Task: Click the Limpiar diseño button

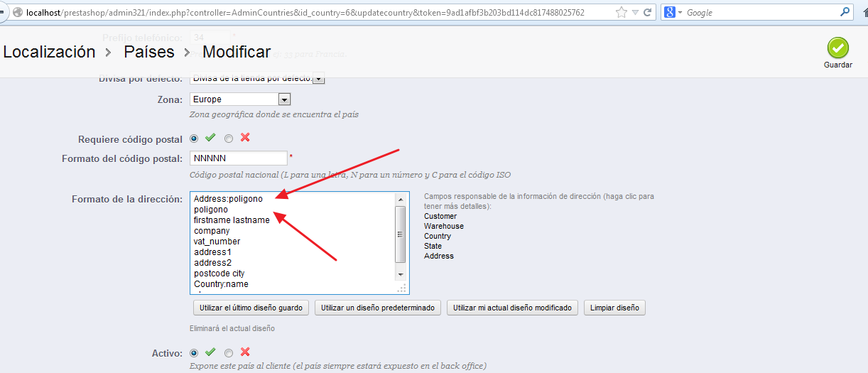Action: 614,308
